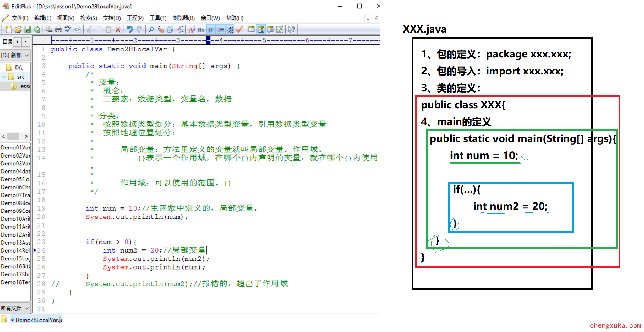Open the Replace tool icon
Viewport: 644px width, 332px height.
(x=161, y=29)
